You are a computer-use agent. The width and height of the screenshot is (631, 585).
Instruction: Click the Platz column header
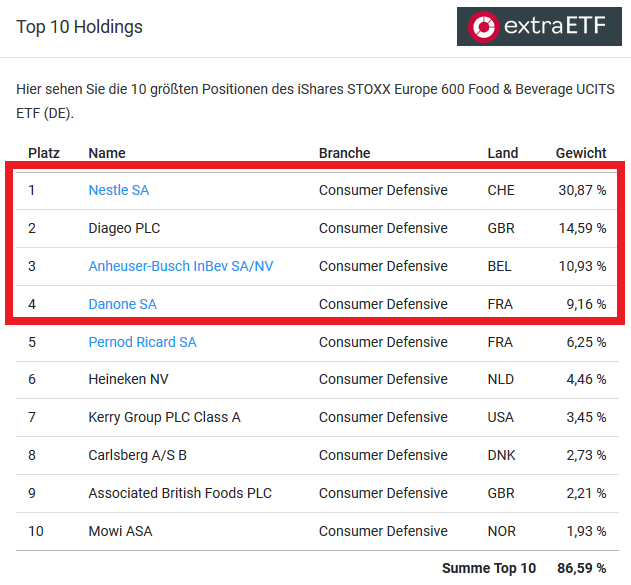44,153
